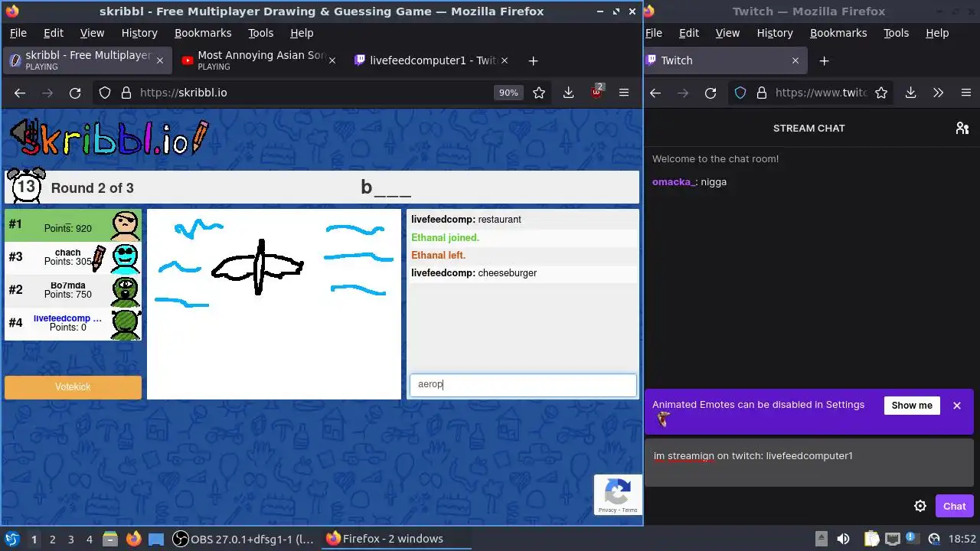Dismiss the Animated Emotes notice
Viewport: 980px width, 551px height.
(x=957, y=406)
